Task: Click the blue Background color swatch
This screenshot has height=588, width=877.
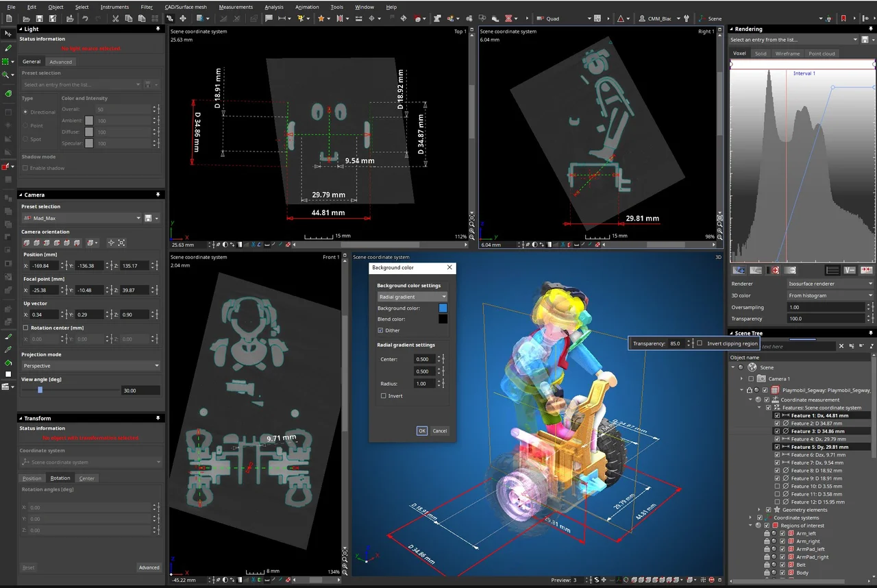Action: (x=443, y=308)
